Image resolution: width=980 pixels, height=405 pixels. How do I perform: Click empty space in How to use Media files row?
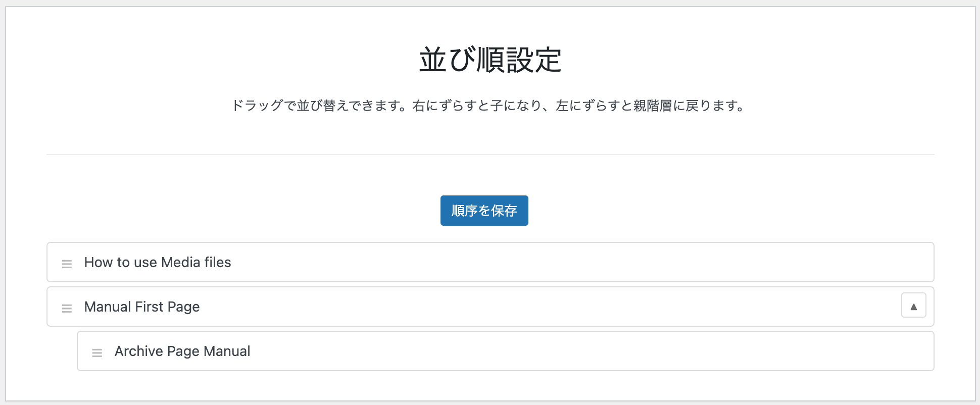pyautogui.click(x=556, y=263)
